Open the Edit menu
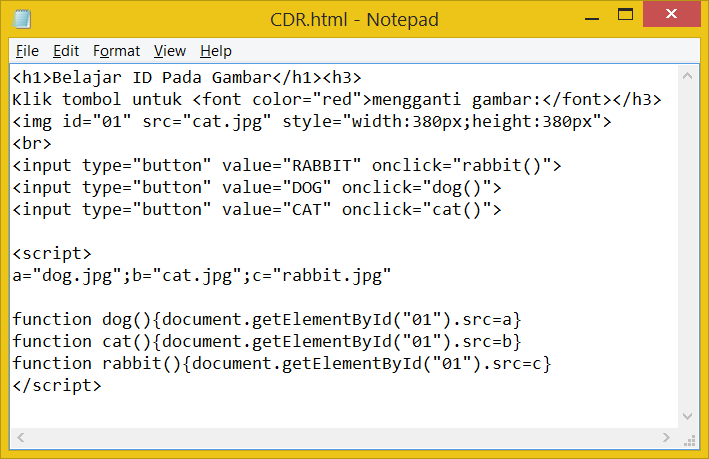Screen dimensions: 709x459 [66, 51]
